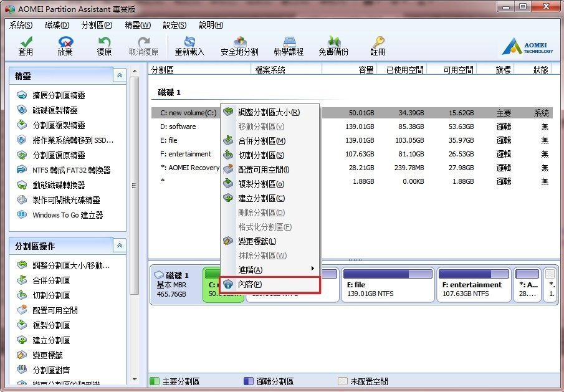The width and height of the screenshot is (564, 392).
Task: Click the 已使用空間 column header
Action: click(x=402, y=69)
